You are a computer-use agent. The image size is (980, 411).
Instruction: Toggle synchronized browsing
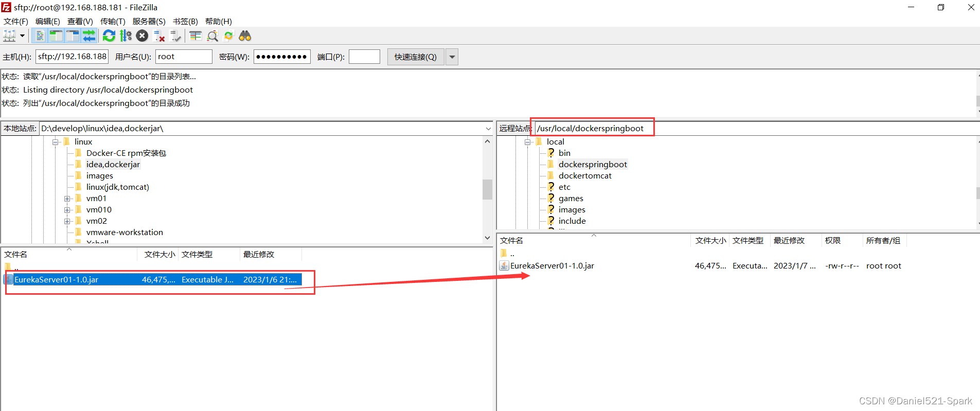coord(228,36)
